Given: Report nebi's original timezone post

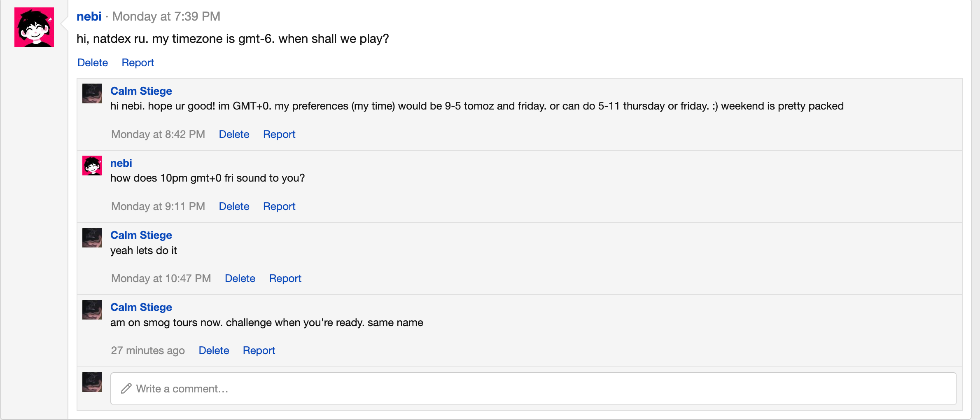Looking at the screenshot, I should pyautogui.click(x=138, y=63).
